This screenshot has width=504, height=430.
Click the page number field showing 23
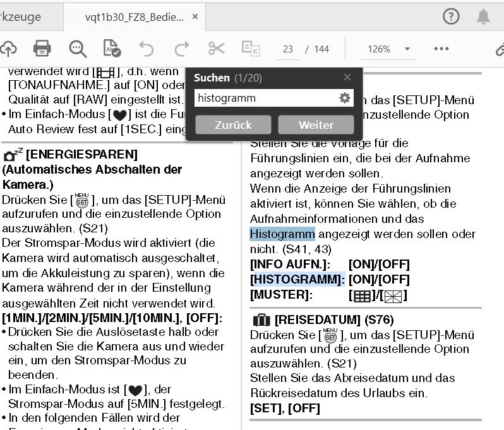pos(288,49)
